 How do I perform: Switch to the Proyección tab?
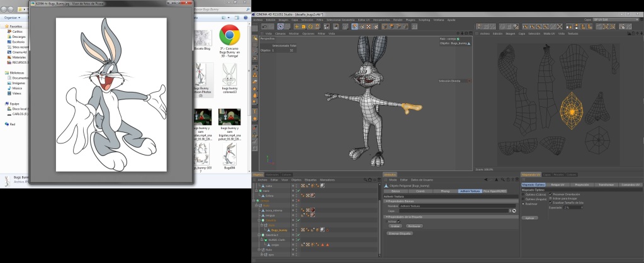point(582,184)
